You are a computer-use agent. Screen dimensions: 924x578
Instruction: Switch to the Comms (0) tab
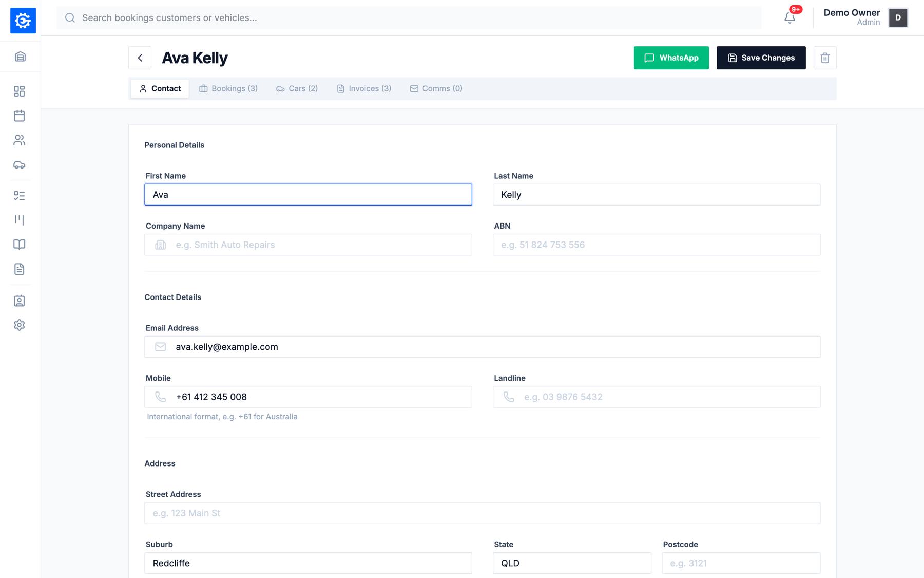click(436, 88)
